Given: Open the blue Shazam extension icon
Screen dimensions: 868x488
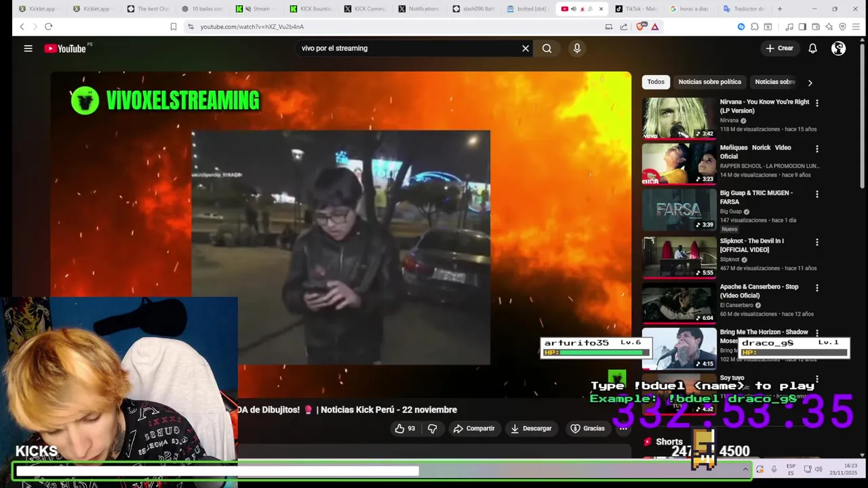Looking at the screenshot, I should click(741, 26).
